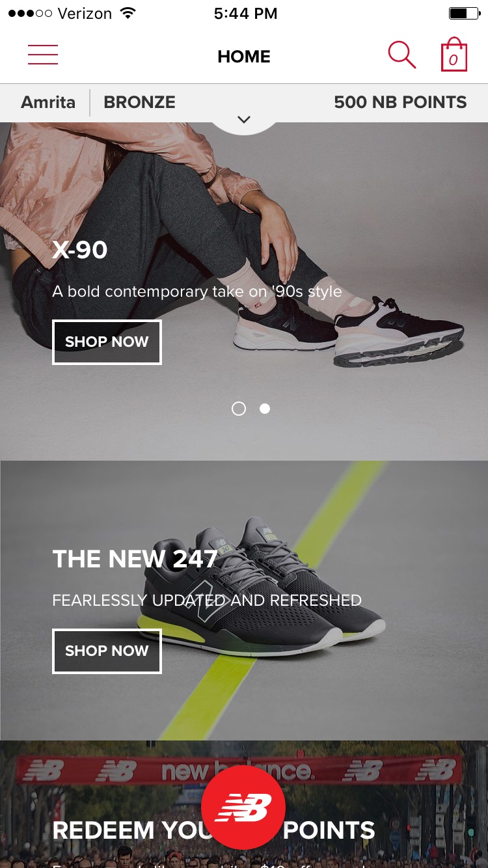The image size is (488, 868).
Task: Tap the red New Balance logo button
Action: [243, 807]
